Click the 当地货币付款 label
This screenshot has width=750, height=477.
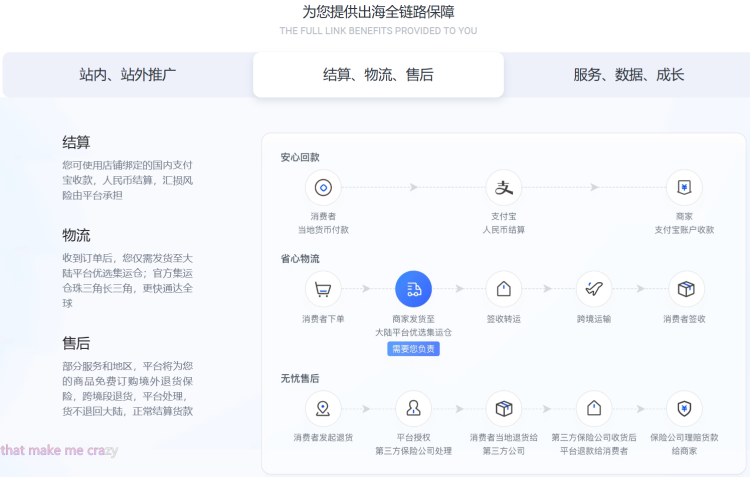[323, 230]
